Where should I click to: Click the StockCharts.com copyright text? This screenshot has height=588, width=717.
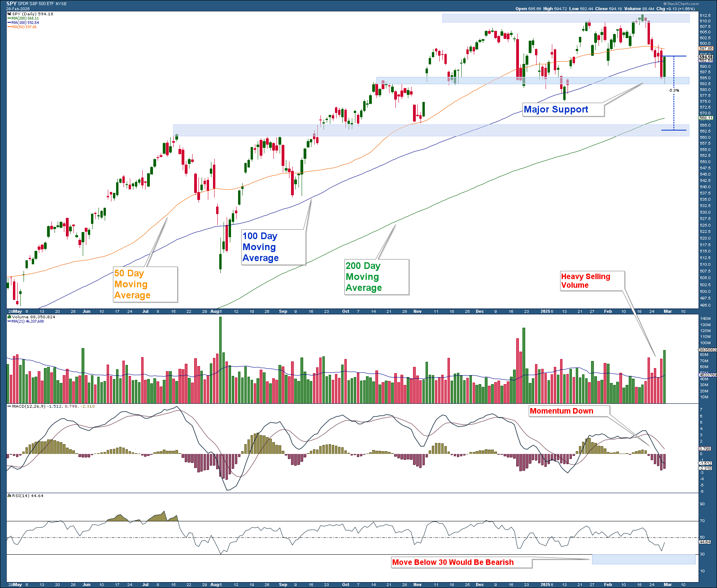click(x=681, y=4)
